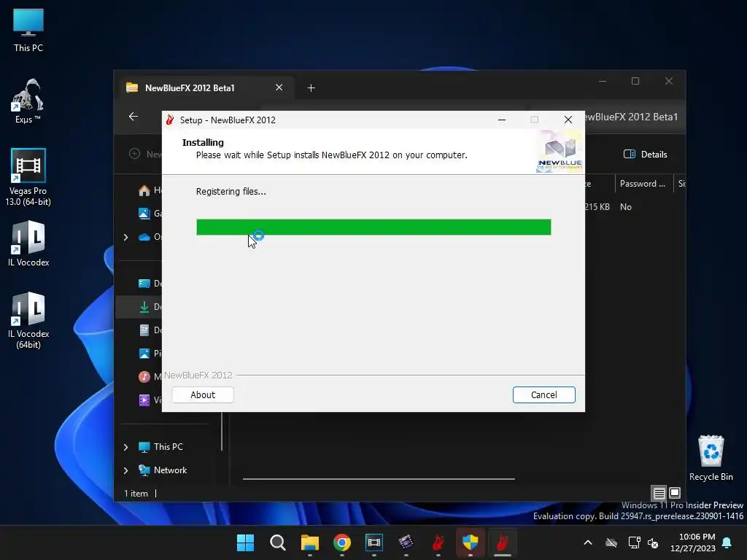Open the Videos folder in the sidebar
The width and height of the screenshot is (747, 560).
point(150,400)
